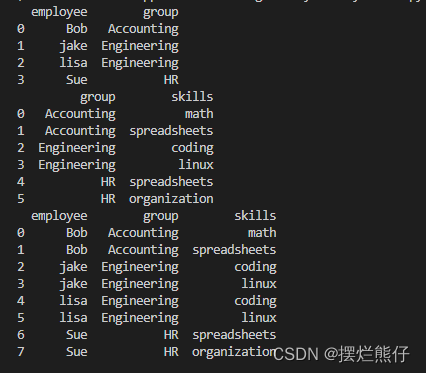Viewport: 426px width, 373px height.
Task: Select Accounting in row 1 of middle table
Action: [80, 131]
